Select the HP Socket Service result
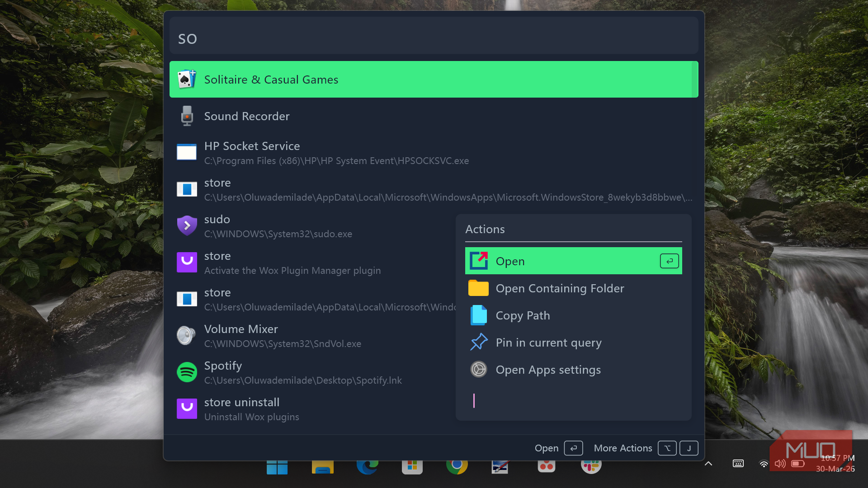Image resolution: width=868 pixels, height=488 pixels. [434, 153]
